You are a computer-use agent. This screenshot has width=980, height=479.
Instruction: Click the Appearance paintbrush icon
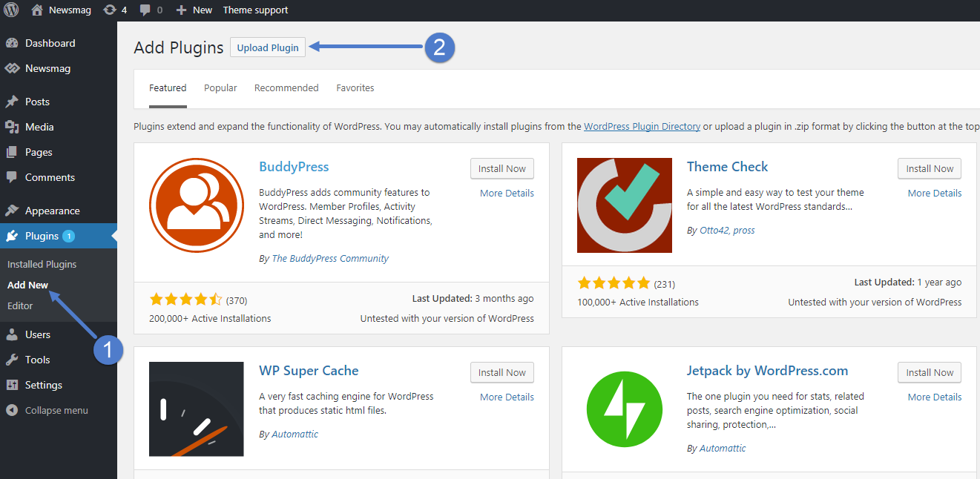(x=12, y=211)
